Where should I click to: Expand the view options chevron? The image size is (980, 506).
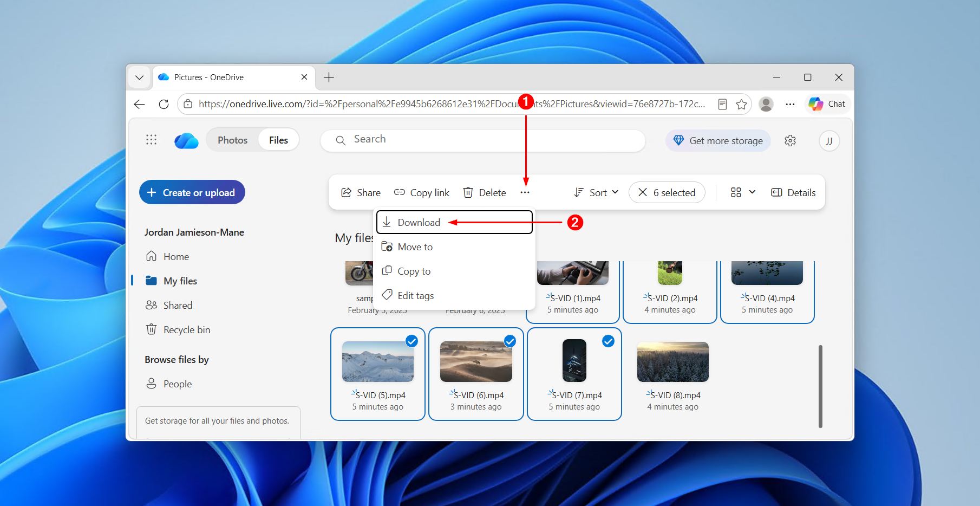click(x=752, y=192)
